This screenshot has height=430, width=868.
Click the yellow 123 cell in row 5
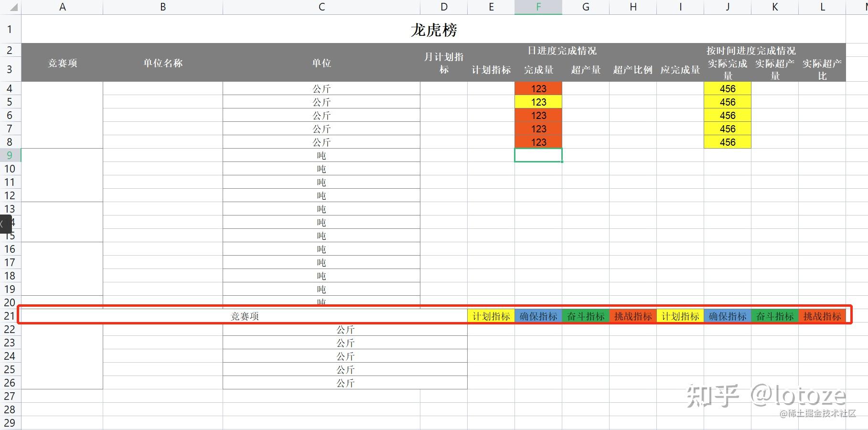(538, 102)
